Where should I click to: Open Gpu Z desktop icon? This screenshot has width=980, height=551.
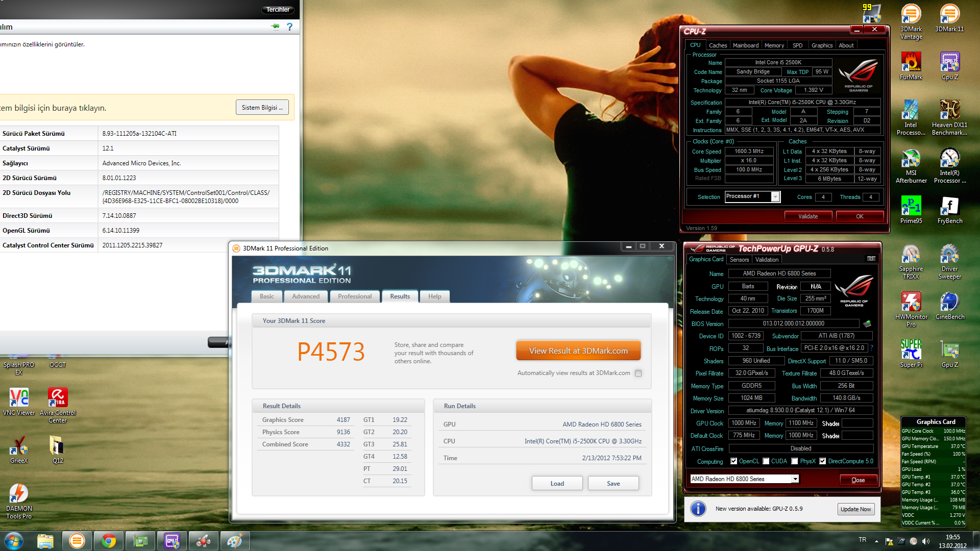[949, 354]
